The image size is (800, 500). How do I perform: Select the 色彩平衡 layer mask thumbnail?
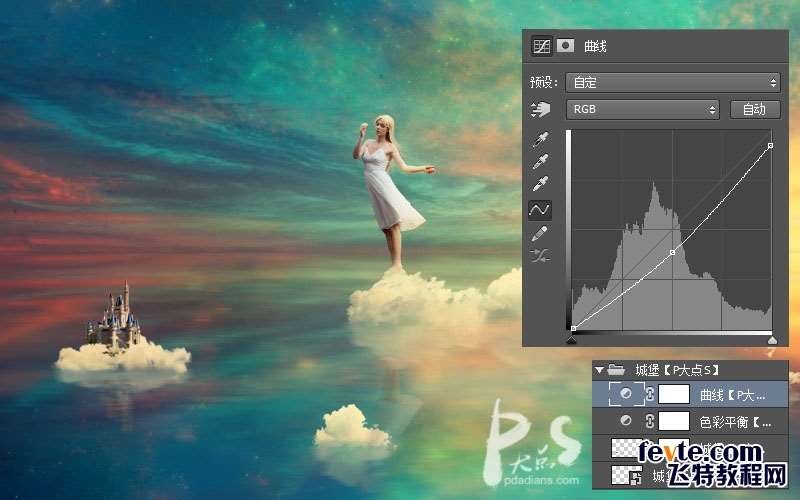pos(674,421)
